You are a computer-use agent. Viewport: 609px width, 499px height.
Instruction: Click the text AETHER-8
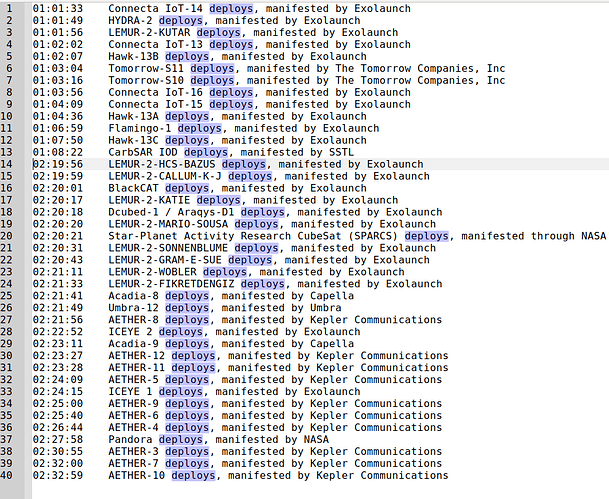[133, 320]
